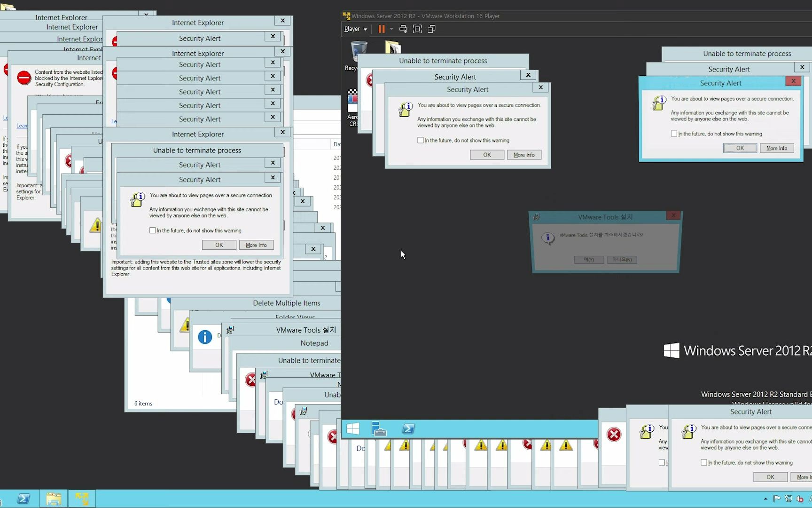
Task: Click the Unity mode toolbar icon
Action: [431, 29]
